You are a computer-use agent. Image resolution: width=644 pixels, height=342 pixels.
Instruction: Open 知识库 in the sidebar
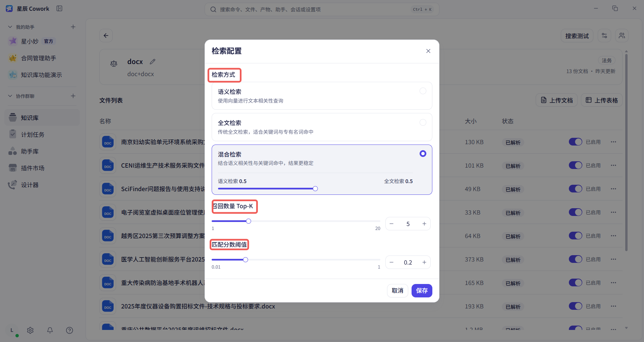pos(42,118)
